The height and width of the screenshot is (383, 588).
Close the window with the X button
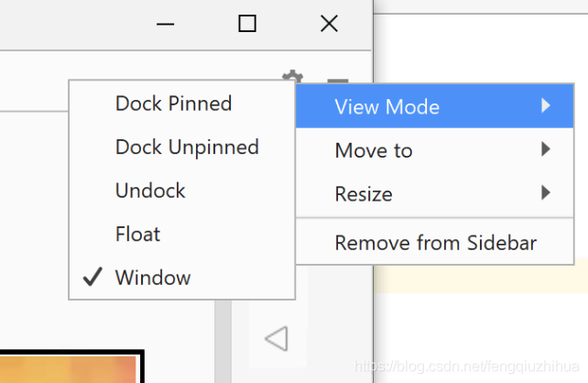tap(329, 25)
